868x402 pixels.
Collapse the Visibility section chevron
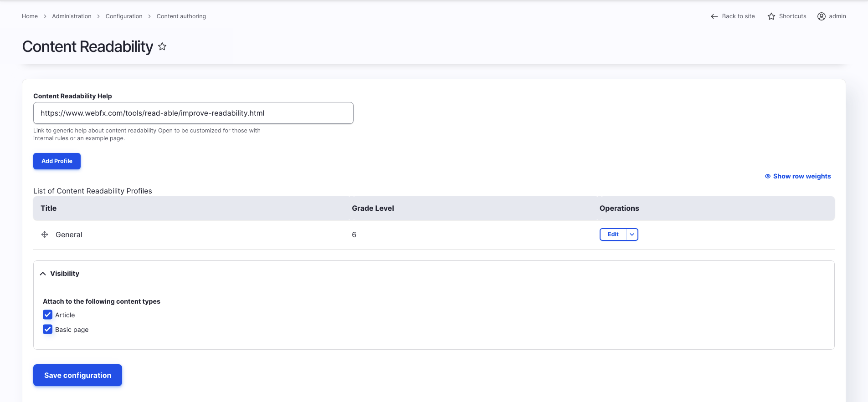click(43, 274)
